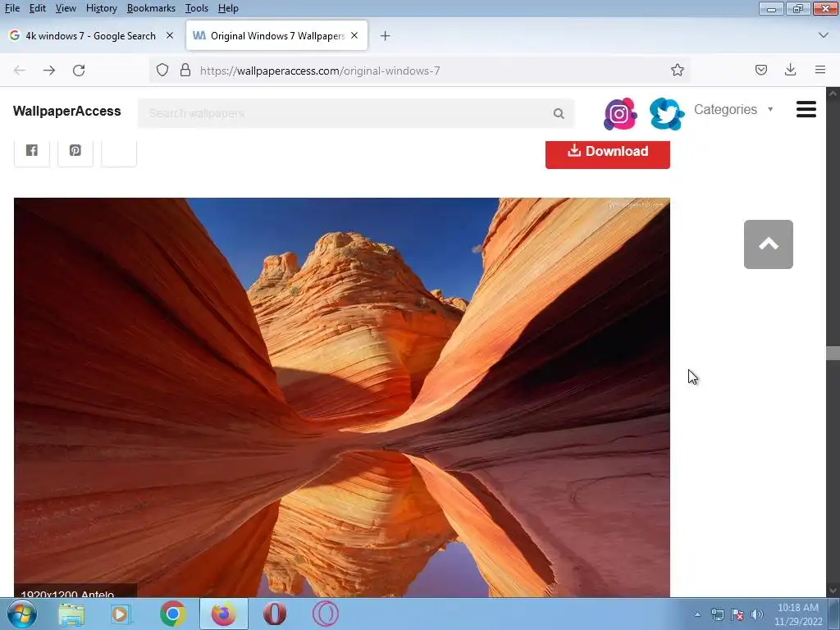Go forward with the forward arrow

coord(49,71)
